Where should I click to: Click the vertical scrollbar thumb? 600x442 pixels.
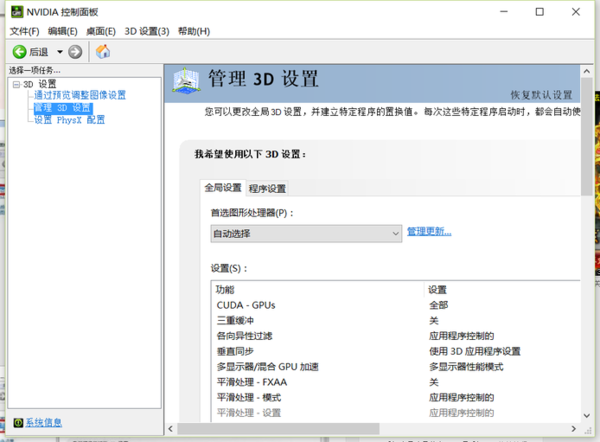pyautogui.click(x=586, y=137)
